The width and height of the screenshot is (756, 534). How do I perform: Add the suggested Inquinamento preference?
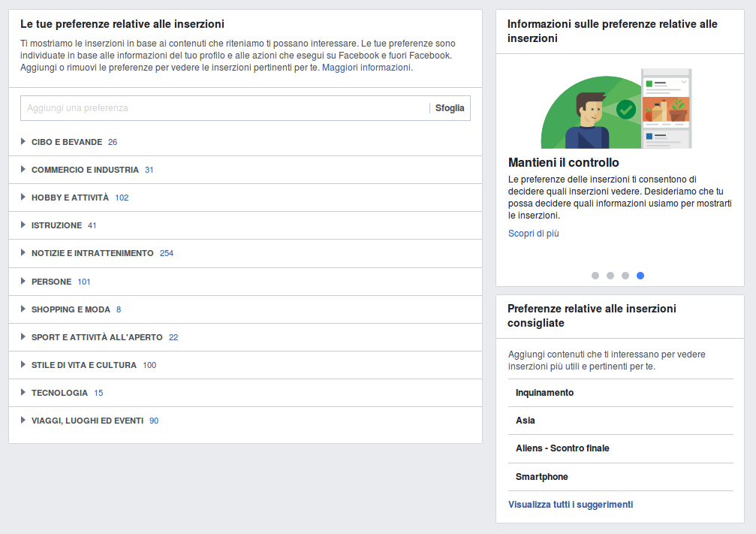pyautogui.click(x=544, y=393)
